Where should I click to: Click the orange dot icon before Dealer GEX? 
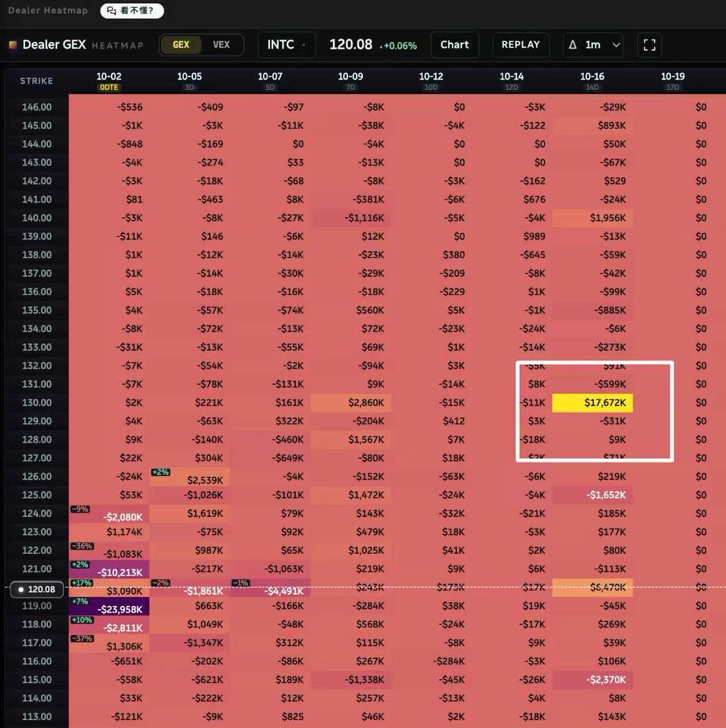click(13, 45)
